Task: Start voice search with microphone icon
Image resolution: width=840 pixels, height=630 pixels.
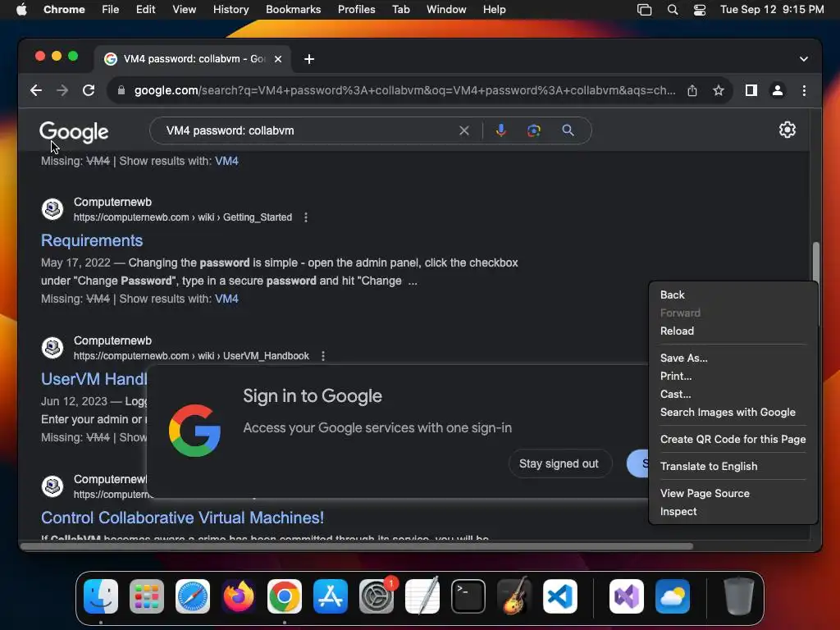Action: pos(501,130)
